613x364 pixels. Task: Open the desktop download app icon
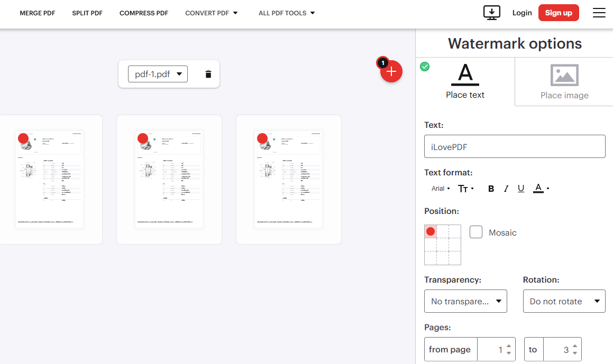(x=492, y=13)
